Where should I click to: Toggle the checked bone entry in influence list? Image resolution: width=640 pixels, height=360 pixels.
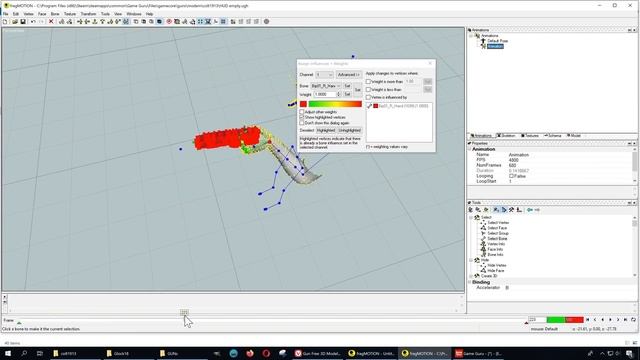pyautogui.click(x=369, y=106)
